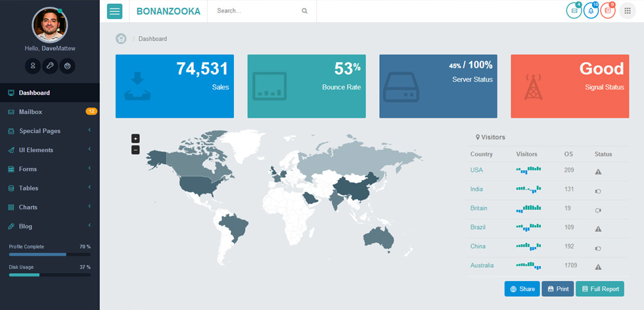
Task: Open the red tasks icon with badge 9
Action: pyautogui.click(x=608, y=11)
